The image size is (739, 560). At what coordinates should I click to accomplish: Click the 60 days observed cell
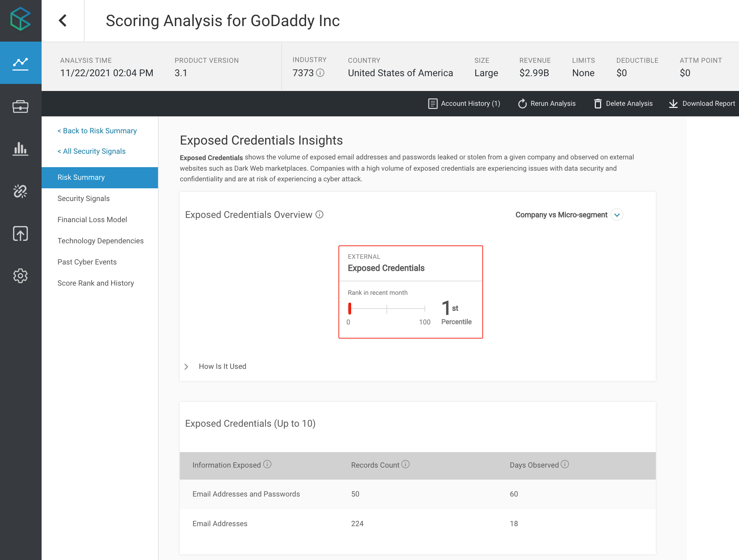pyautogui.click(x=514, y=494)
